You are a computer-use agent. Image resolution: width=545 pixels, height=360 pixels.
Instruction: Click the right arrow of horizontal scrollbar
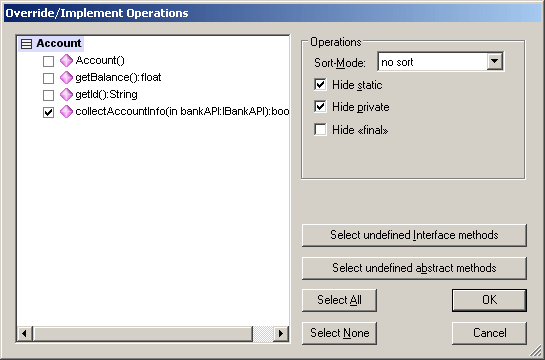point(281,334)
